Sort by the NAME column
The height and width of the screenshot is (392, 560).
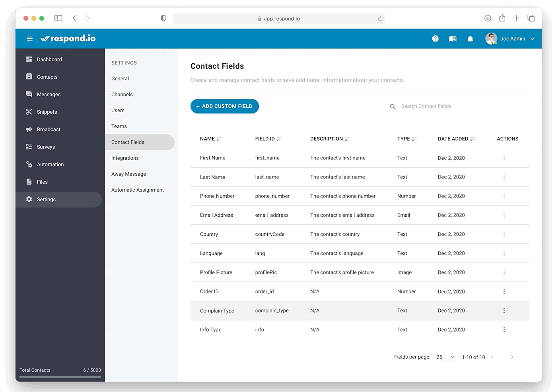(x=210, y=139)
